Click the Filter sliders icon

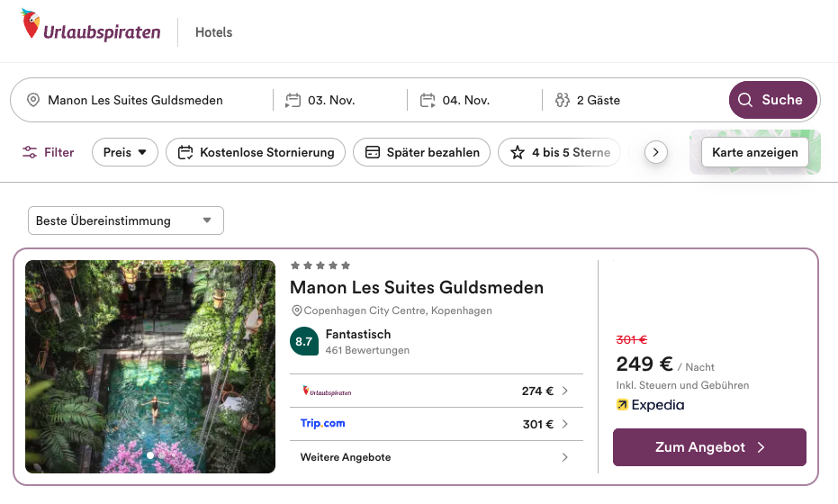[31, 152]
